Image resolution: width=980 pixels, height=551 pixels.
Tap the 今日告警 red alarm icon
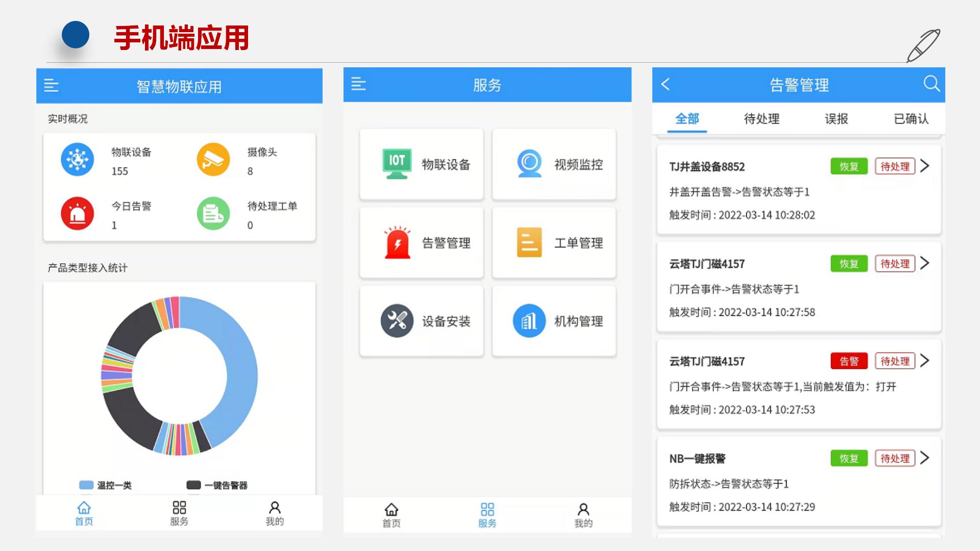[77, 213]
